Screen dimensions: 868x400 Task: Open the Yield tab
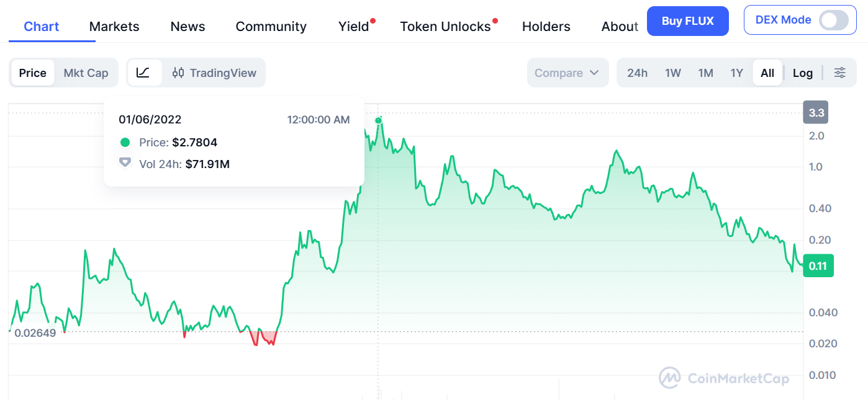point(353,26)
